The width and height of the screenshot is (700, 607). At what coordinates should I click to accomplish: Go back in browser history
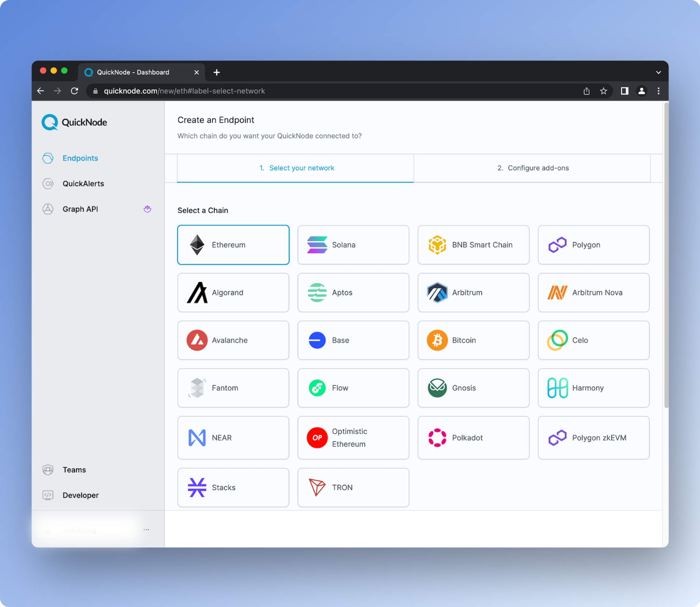click(x=41, y=91)
